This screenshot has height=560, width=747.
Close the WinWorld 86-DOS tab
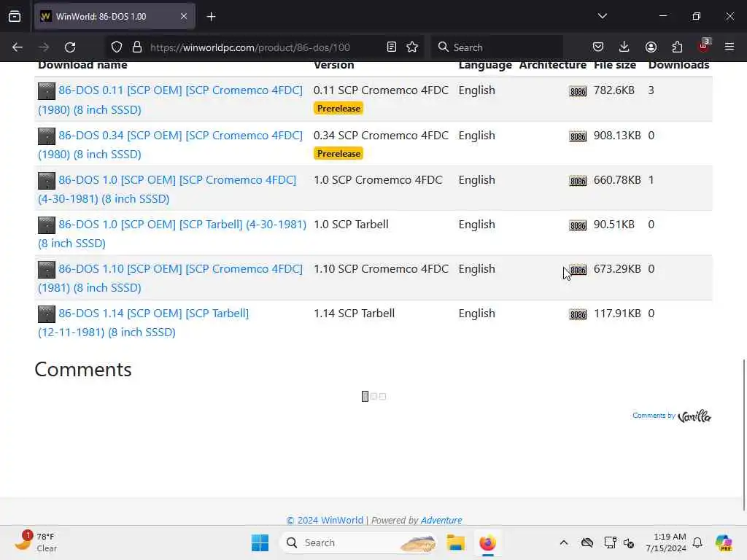click(x=184, y=17)
